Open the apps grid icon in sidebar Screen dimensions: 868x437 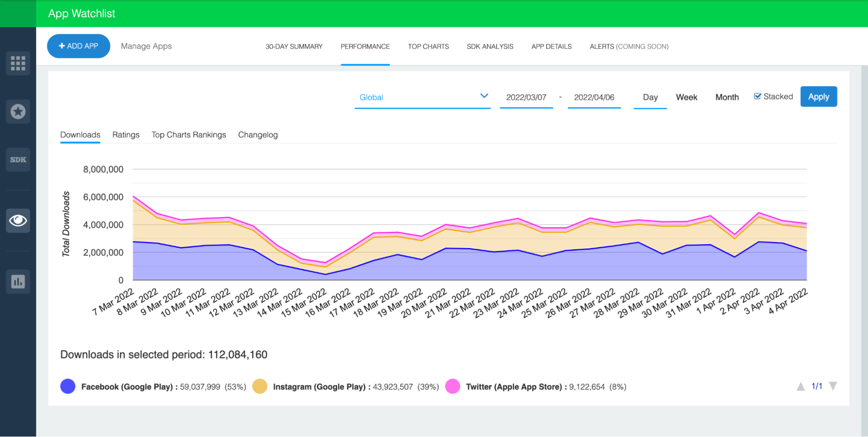coord(18,63)
